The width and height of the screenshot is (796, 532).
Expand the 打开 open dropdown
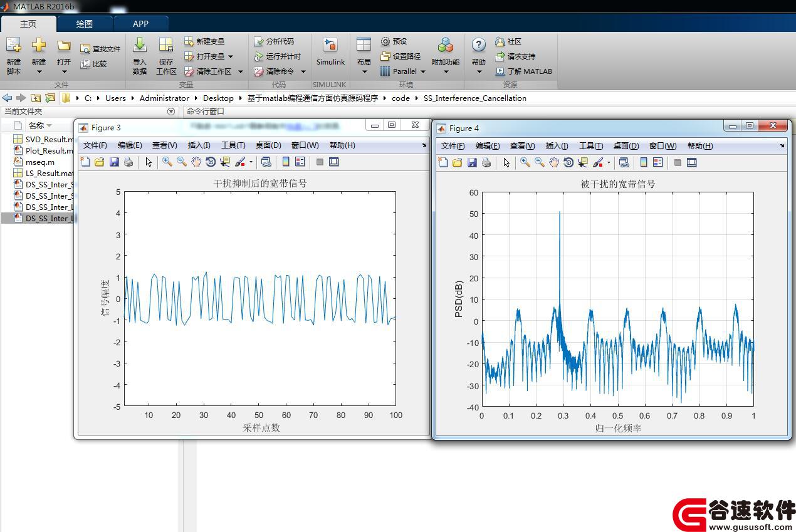point(64,72)
